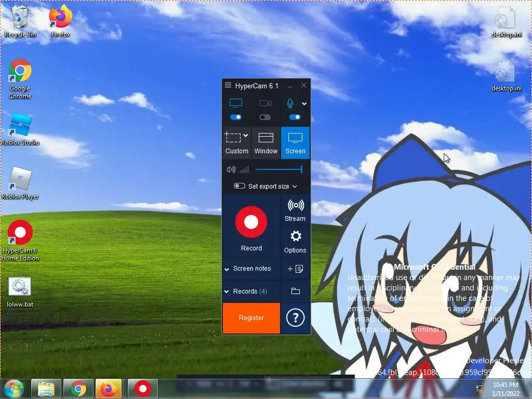Click the HyperCam taskbar button

(x=143, y=389)
